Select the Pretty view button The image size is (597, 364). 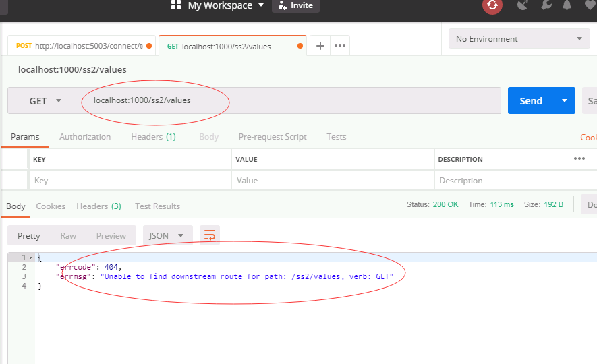click(28, 236)
